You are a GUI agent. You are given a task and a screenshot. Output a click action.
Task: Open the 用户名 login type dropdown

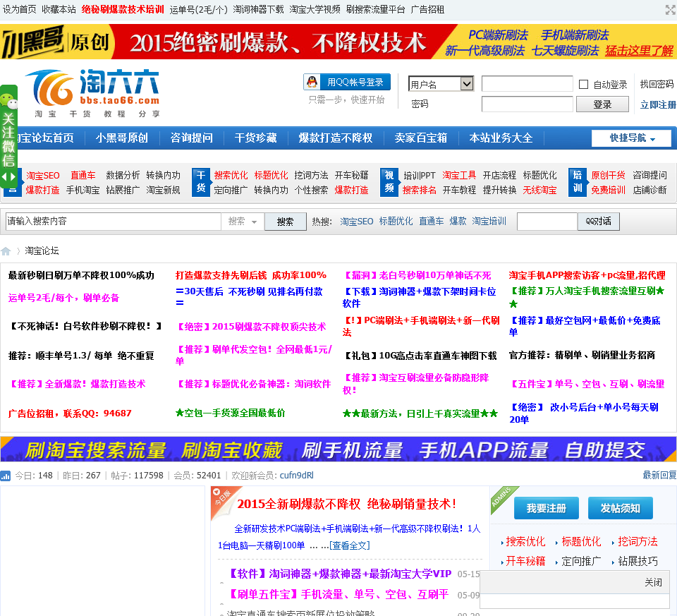coord(441,84)
